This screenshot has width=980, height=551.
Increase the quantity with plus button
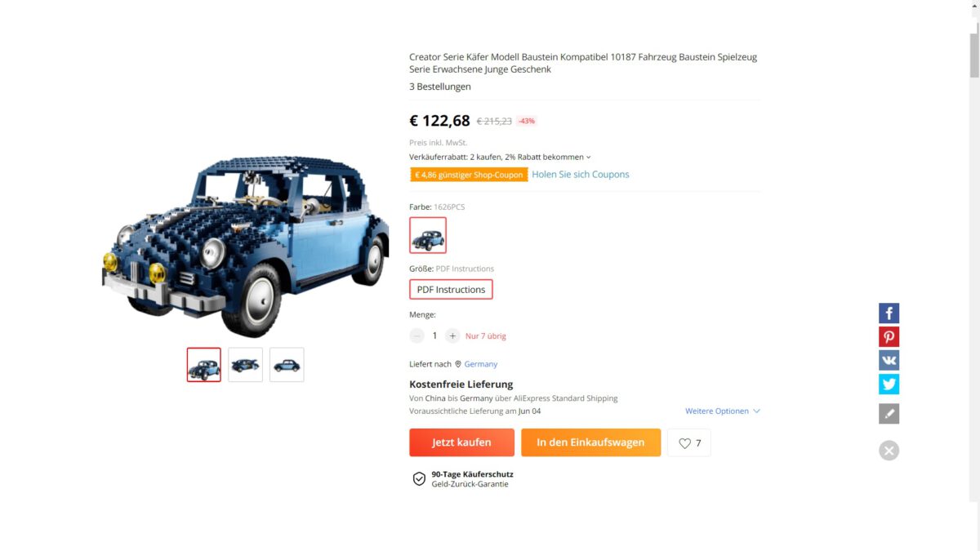click(x=452, y=335)
